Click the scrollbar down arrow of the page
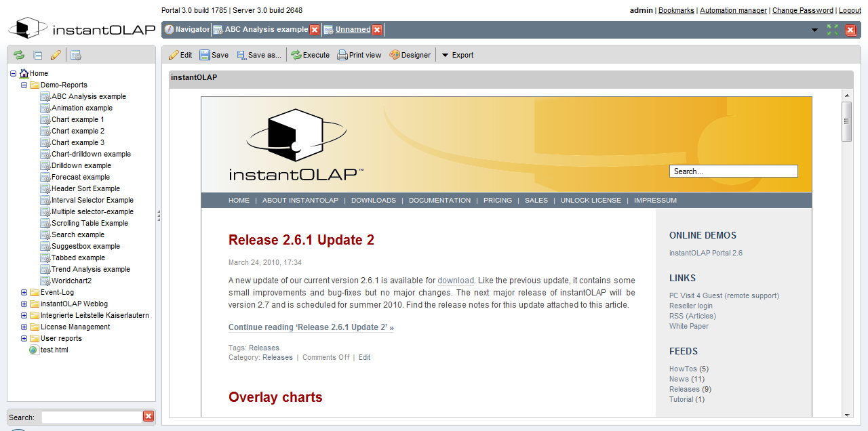 (847, 414)
